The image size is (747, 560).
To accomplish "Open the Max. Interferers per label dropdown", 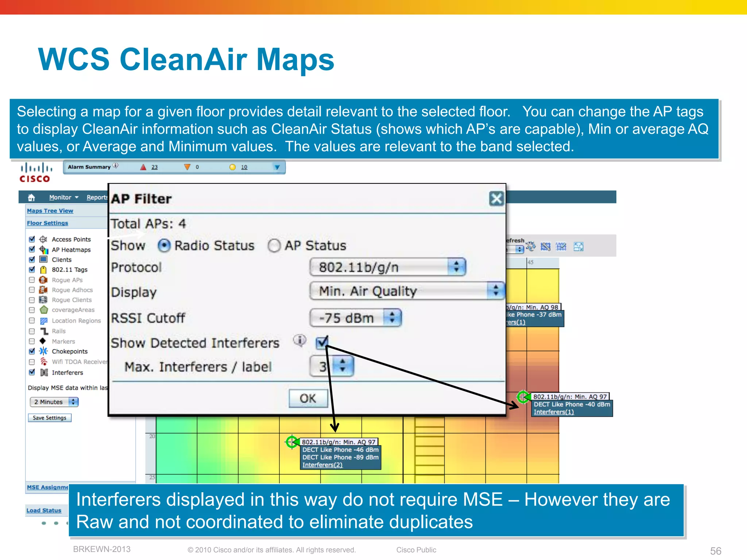I will (x=331, y=366).
